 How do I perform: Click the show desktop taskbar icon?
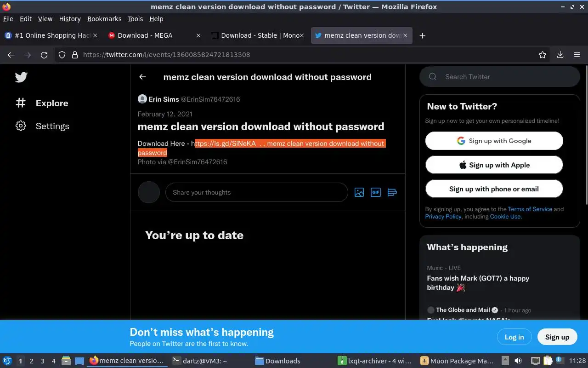tap(79, 361)
